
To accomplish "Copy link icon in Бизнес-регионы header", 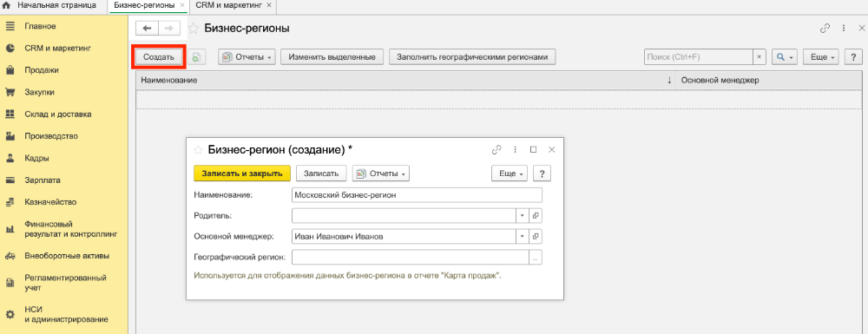I will click(825, 29).
